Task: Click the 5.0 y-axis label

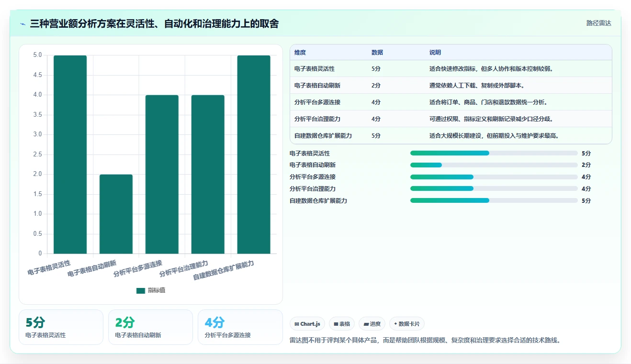Action: (x=37, y=55)
